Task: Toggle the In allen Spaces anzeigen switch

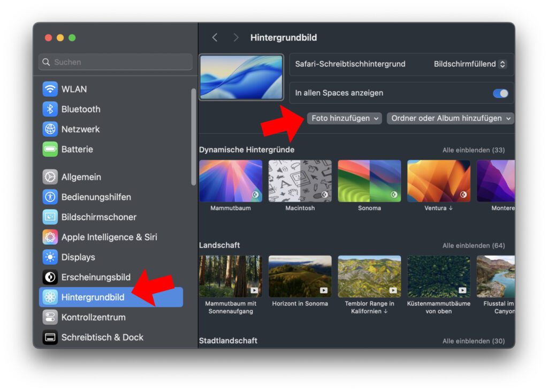Action: [x=500, y=93]
